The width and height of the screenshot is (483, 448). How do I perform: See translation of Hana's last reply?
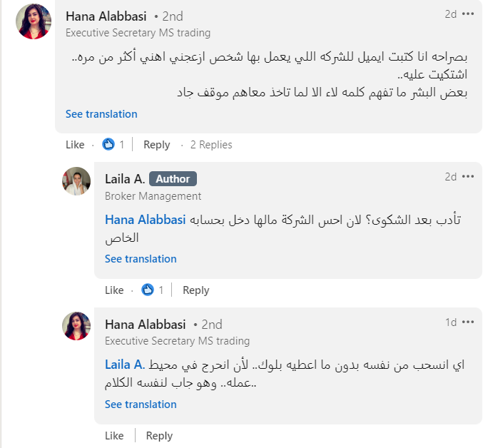[x=141, y=404]
